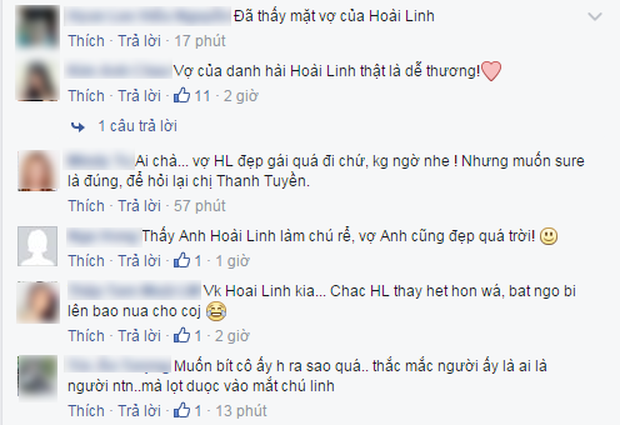Screen dimensions: 620x425
Task: Click the blurred commenter name before 'Ai chà'
Action: point(100,161)
